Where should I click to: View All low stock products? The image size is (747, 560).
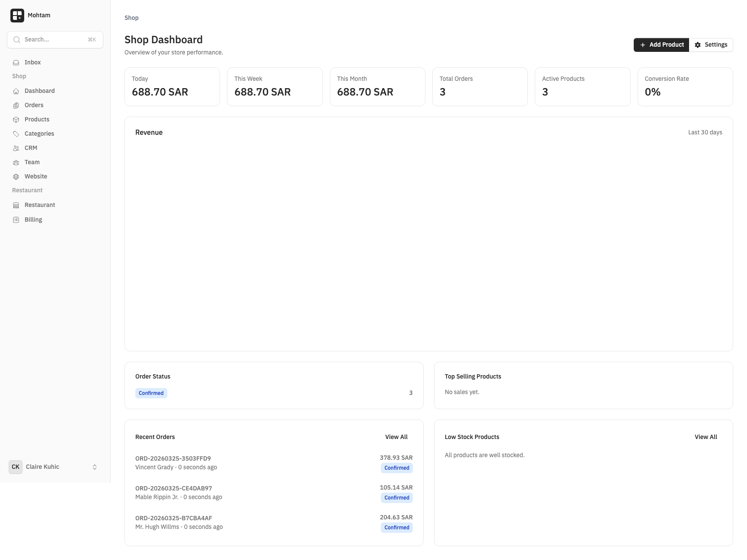click(705, 437)
